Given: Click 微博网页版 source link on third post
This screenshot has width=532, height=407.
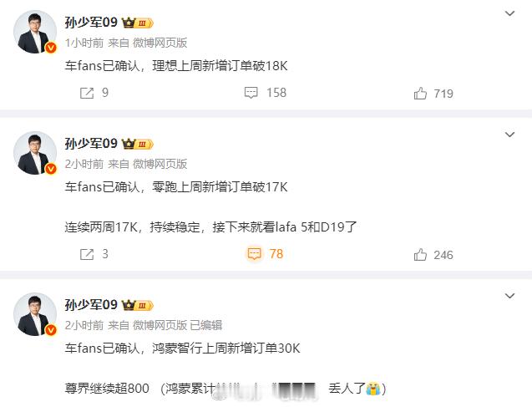Looking at the screenshot, I should pyautogui.click(x=160, y=325).
